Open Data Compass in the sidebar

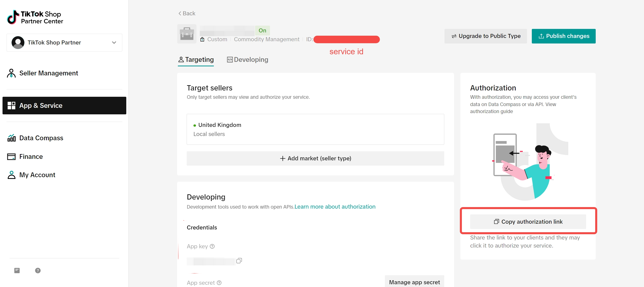point(35,138)
